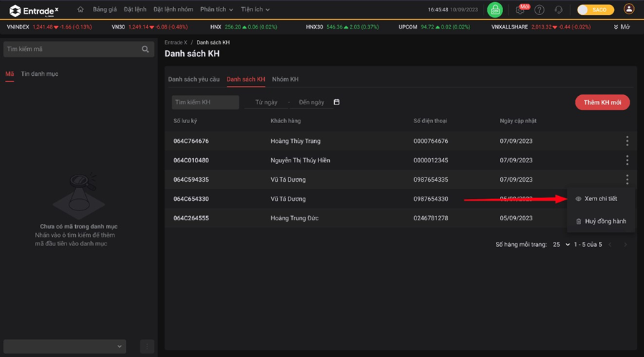Viewport: 644px width, 357px height.
Task: Click the home icon in top navigation
Action: pyautogui.click(x=80, y=9)
